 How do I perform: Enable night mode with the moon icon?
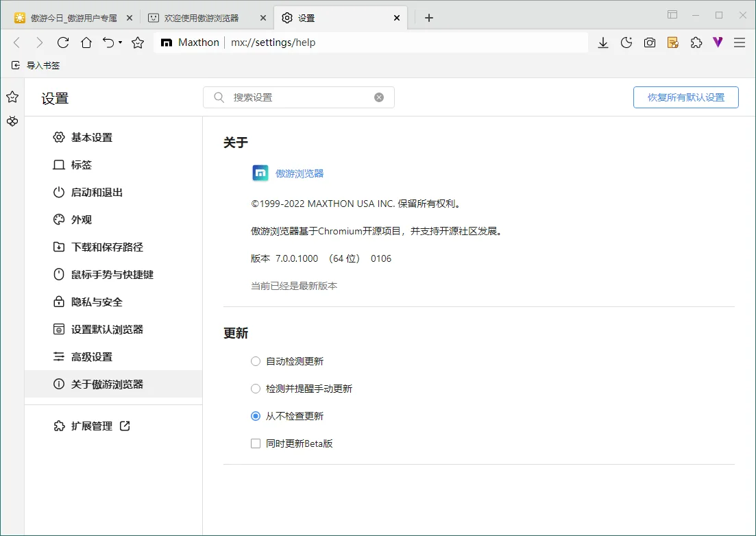pyautogui.click(x=626, y=42)
